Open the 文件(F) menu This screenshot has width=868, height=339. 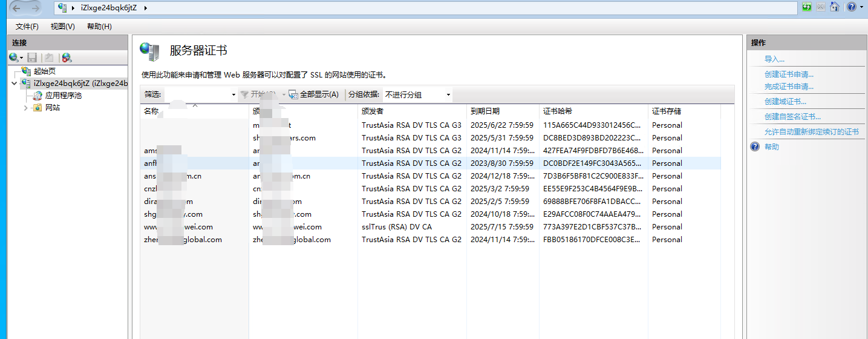point(27,27)
